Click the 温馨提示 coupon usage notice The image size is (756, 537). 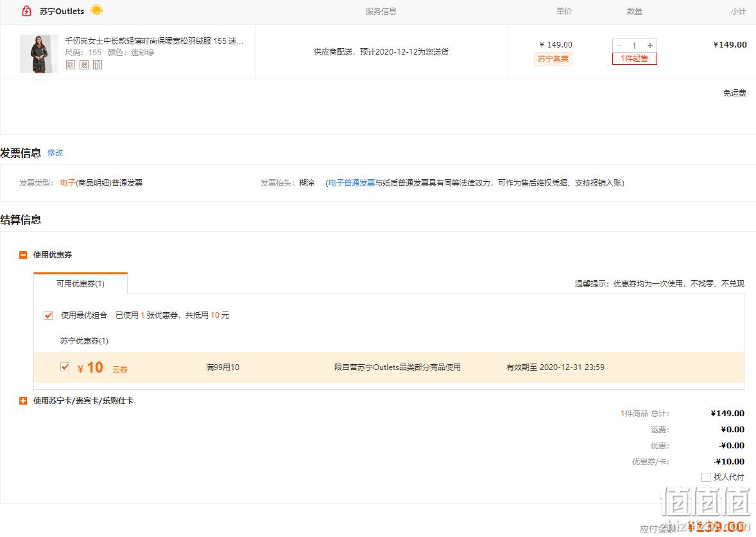(659, 284)
